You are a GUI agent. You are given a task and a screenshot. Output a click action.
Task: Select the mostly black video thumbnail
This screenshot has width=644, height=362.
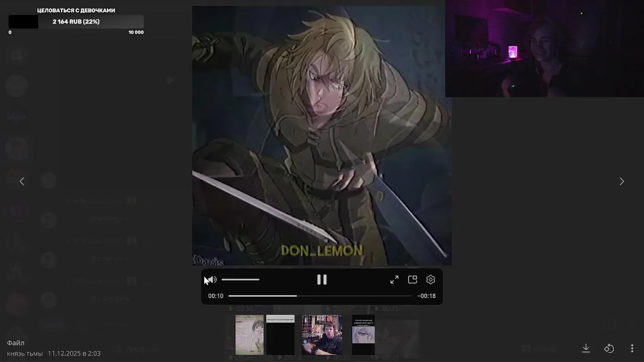280,335
